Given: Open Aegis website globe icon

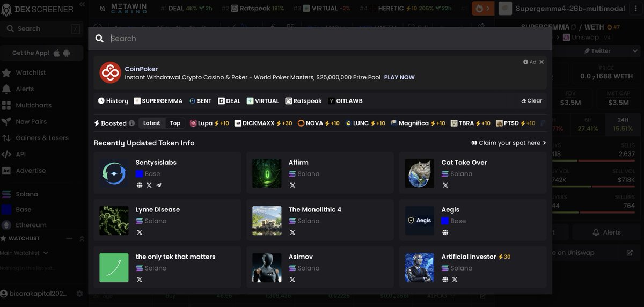Looking at the screenshot, I should [x=445, y=232].
